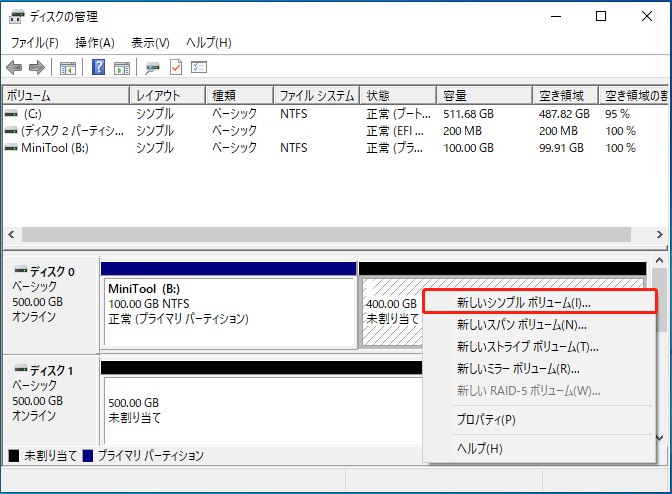
Task: Click the Forward arrow toolbar icon
Action: (37, 68)
